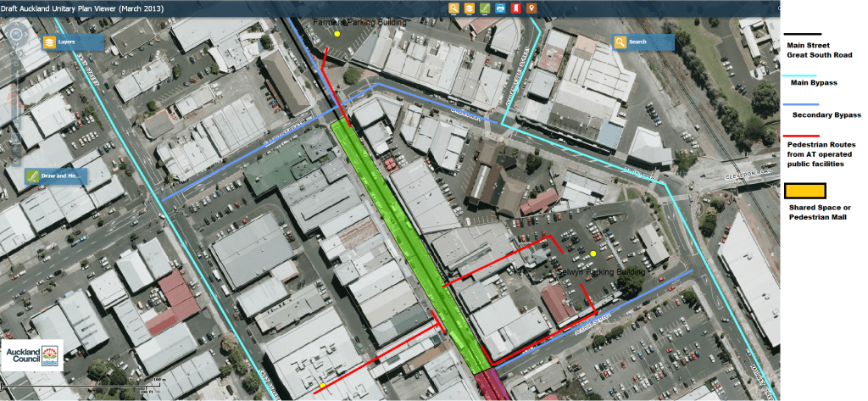This screenshot has width=868, height=401.
Task: Click the 'Main Street Great South Road' legend text
Action: [x=820, y=50]
